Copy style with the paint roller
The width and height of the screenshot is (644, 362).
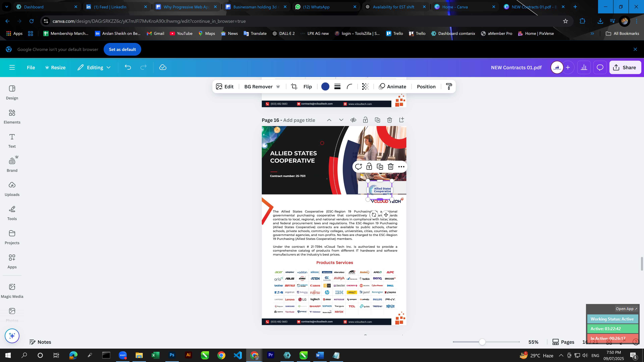click(x=449, y=87)
